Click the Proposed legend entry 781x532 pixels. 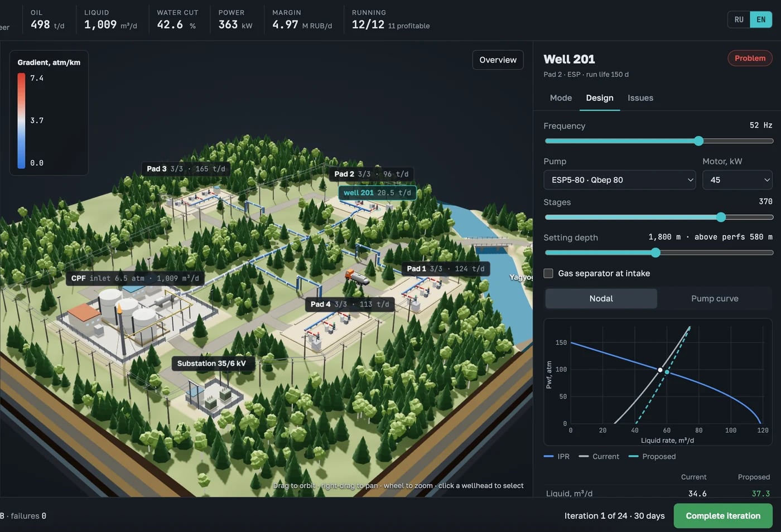coord(652,456)
